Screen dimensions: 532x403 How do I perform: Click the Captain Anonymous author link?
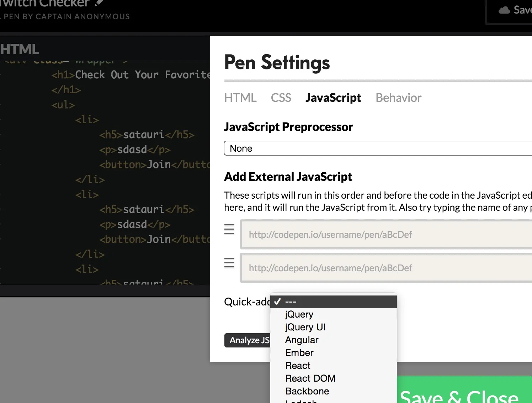point(83,16)
